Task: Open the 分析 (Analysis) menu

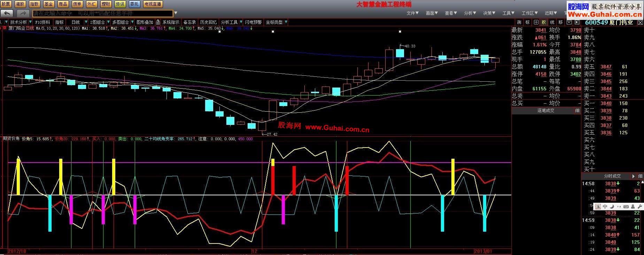Action: point(470,13)
